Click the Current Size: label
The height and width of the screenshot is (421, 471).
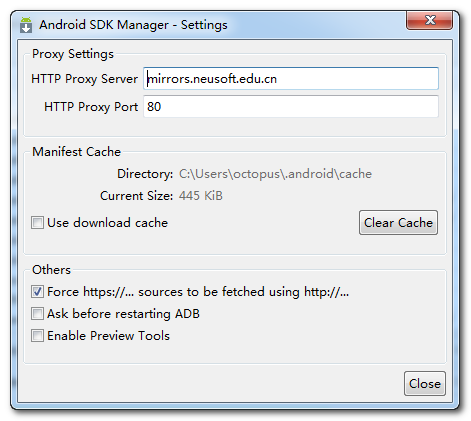tap(137, 196)
